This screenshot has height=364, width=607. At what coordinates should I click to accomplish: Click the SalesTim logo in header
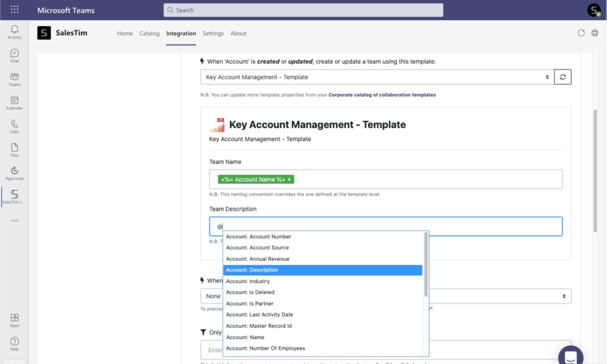[44, 33]
